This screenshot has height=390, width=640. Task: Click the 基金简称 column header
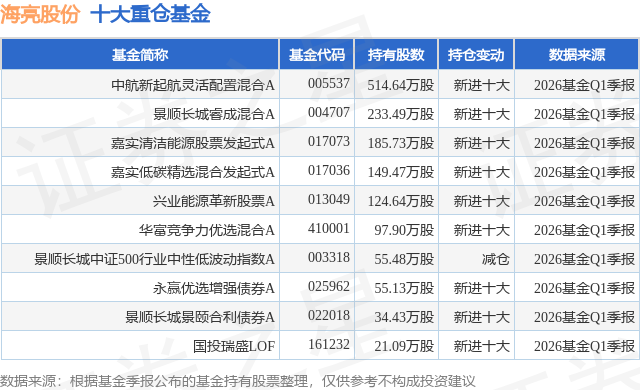pyautogui.click(x=140, y=55)
